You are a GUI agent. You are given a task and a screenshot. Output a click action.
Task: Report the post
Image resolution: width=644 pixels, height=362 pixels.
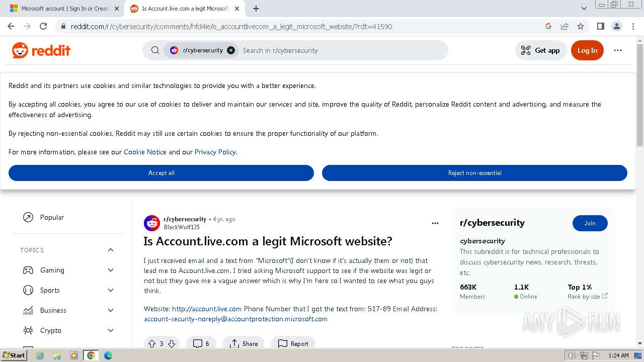tap(293, 343)
